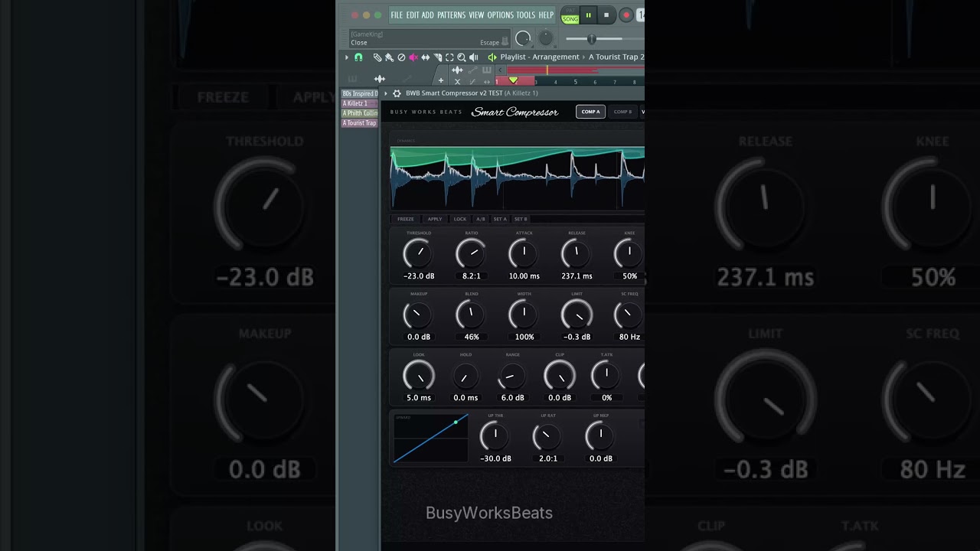Click the green speaker icon beside Playlist title
The image size is (980, 551).
(x=492, y=57)
